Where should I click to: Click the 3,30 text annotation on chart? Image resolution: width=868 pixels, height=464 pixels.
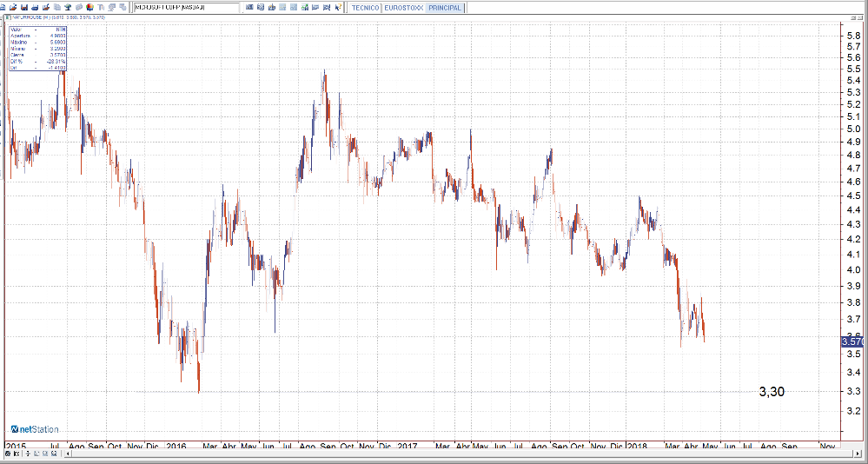click(771, 392)
